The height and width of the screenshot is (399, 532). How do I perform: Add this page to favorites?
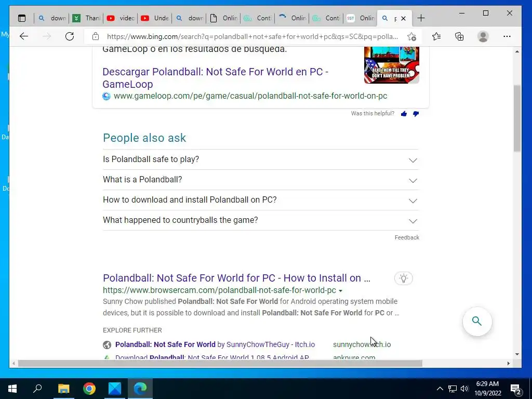click(x=411, y=36)
